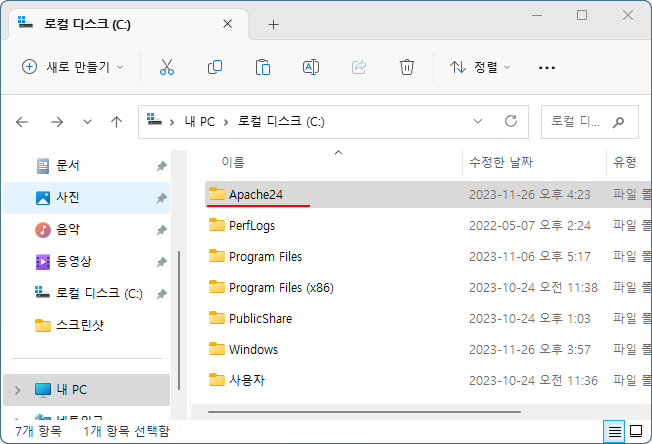Screen dimensions: 652x444
Task: Open the 정렬 sort dropdown
Action: 480,67
